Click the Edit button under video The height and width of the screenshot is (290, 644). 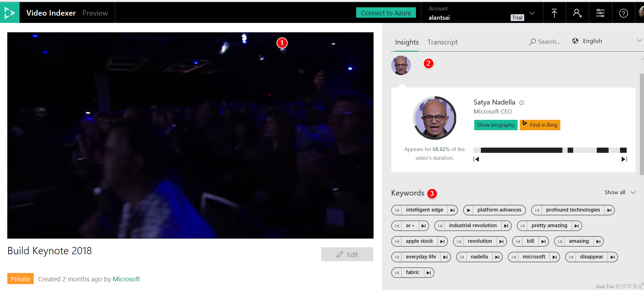pos(347,254)
